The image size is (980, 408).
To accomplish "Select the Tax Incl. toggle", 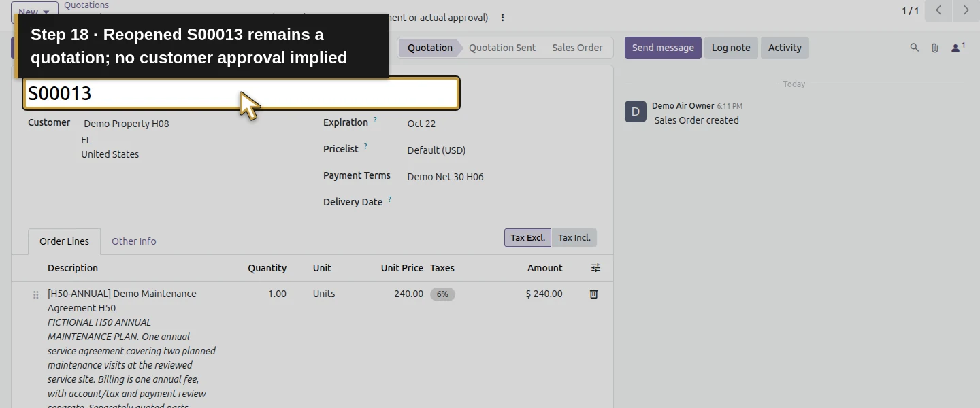I will point(574,237).
